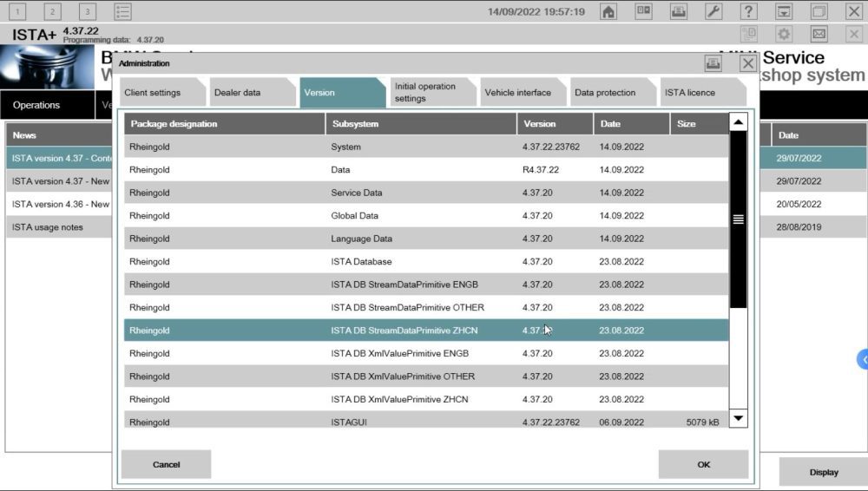Screen dimensions: 868x491
Task: Select the ISTA Database row
Action: coord(426,262)
